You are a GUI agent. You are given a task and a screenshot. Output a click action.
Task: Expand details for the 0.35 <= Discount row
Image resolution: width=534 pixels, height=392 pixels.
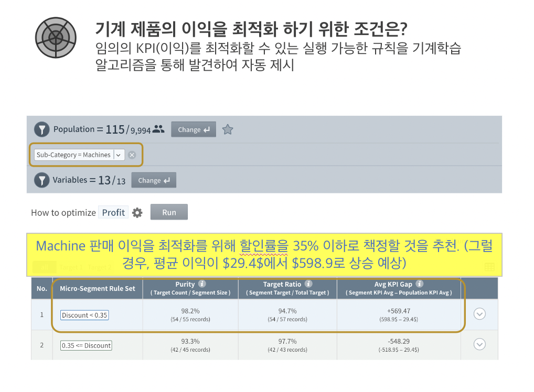tap(479, 344)
